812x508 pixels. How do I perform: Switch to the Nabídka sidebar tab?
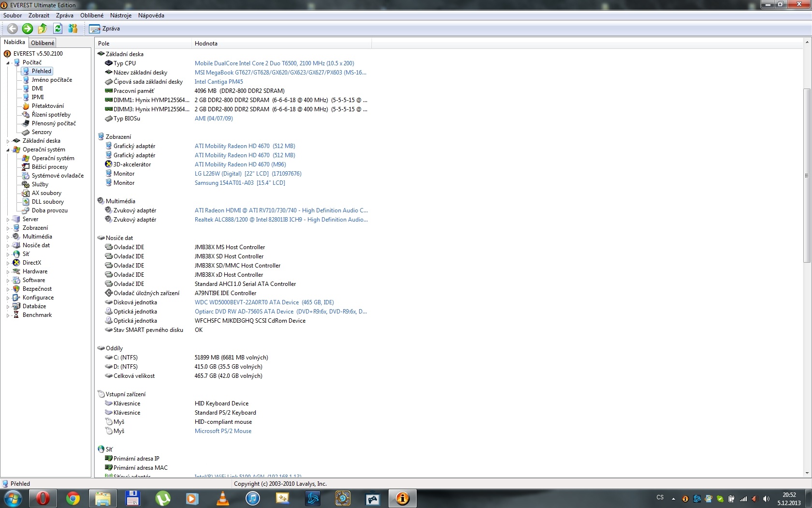click(x=14, y=42)
